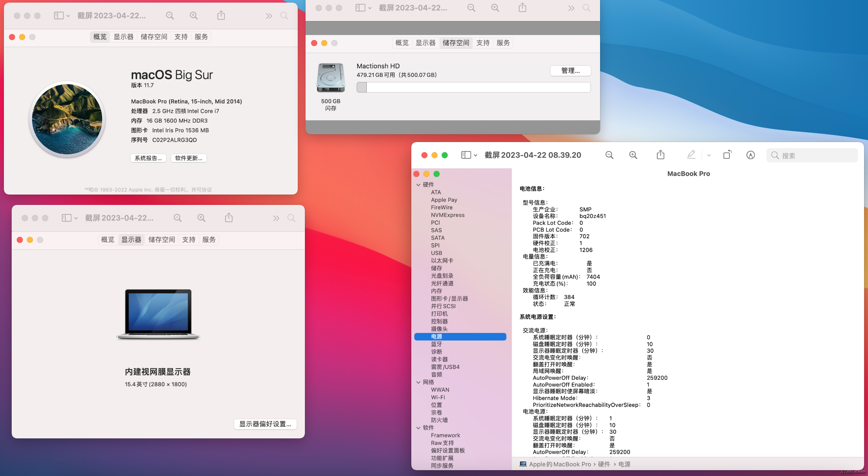This screenshot has height=476, width=868.
Task: Zoom out in the storage Preview window
Action: coord(471,8)
